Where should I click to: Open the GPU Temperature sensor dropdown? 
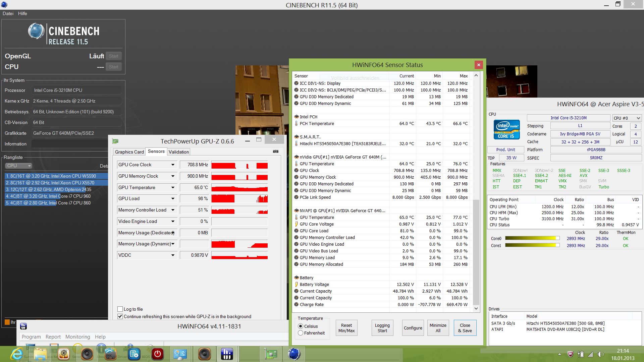click(x=173, y=187)
